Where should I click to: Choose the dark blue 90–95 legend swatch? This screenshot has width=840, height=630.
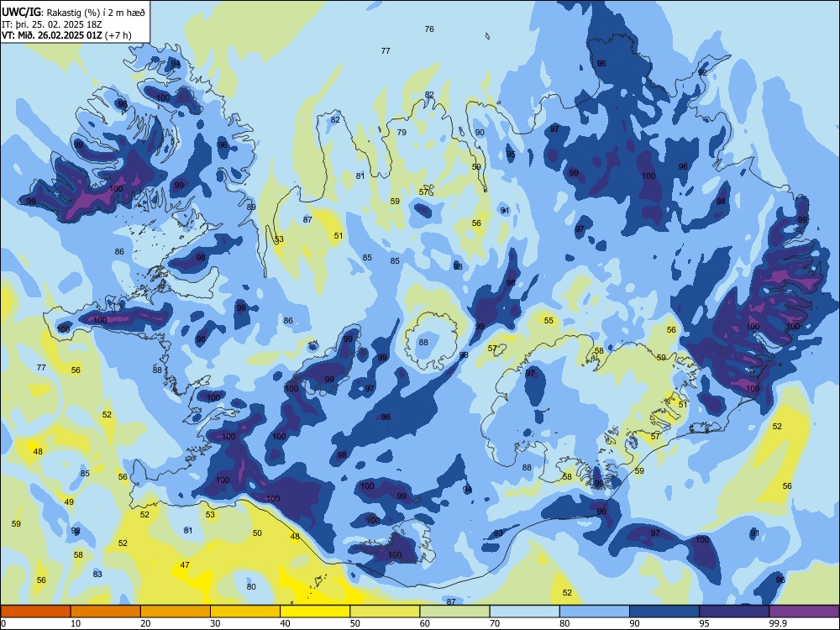pos(664,612)
